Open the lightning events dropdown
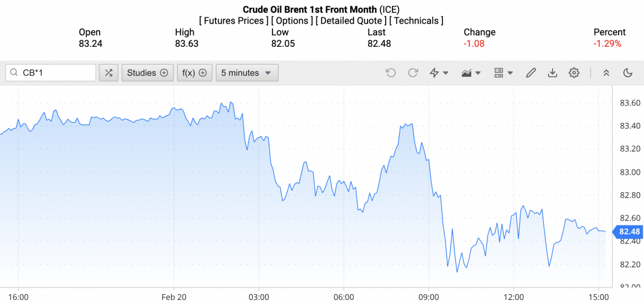644x305 pixels. click(439, 73)
